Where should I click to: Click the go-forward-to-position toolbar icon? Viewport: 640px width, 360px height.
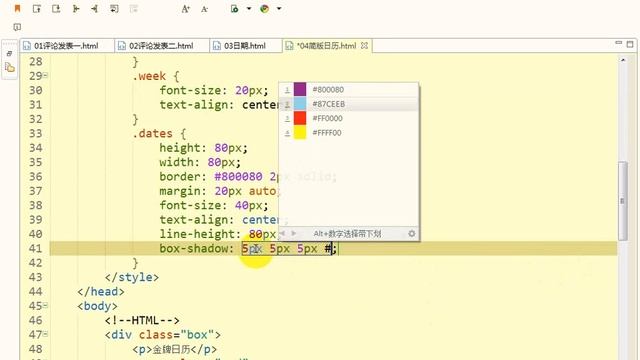pos(76,8)
